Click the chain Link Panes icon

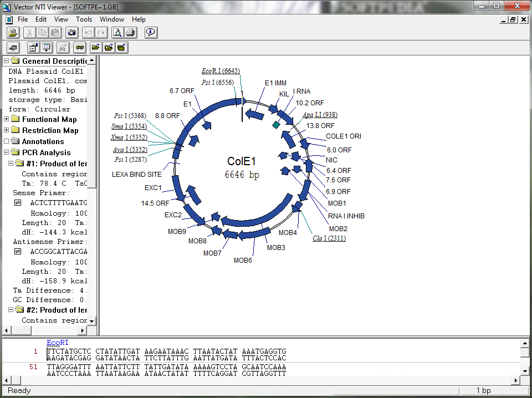pyautogui.click(x=79, y=48)
